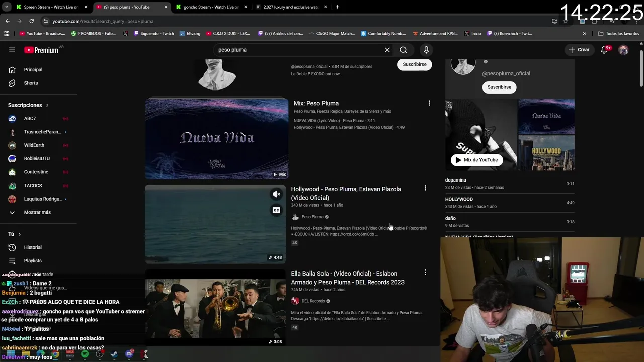This screenshot has height=362, width=644.
Task: Open the Peso Pluma channel icon under Hollywood
Action: point(295,217)
